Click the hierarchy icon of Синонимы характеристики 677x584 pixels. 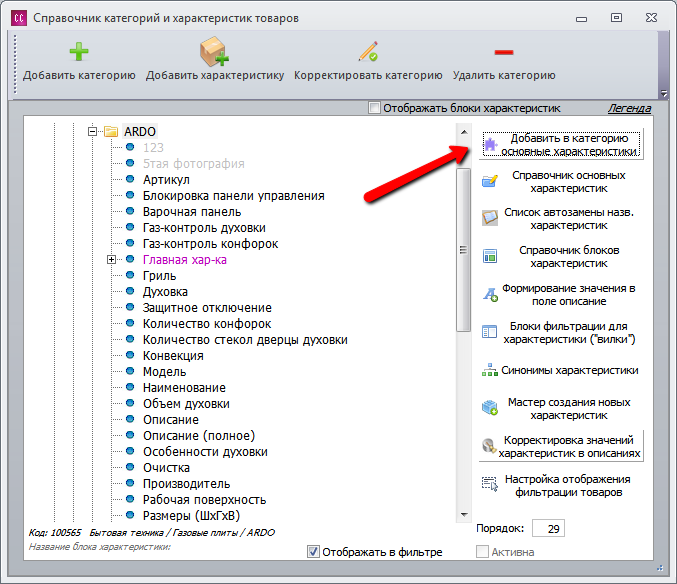point(490,370)
